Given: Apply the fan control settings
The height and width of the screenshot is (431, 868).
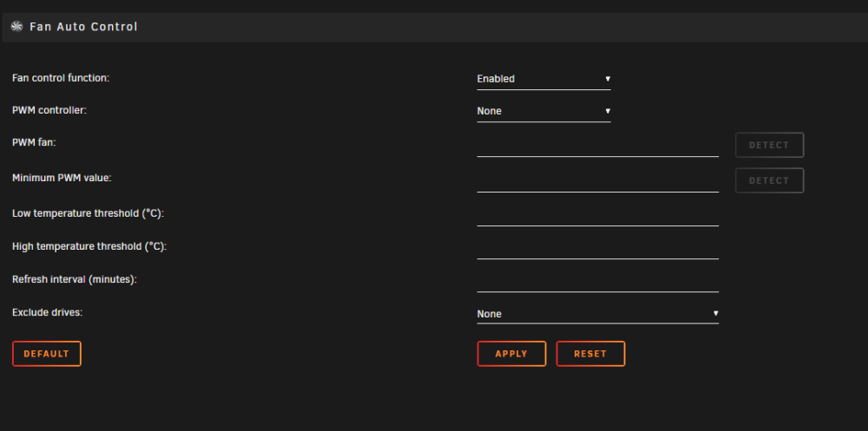Looking at the screenshot, I should (x=511, y=354).
